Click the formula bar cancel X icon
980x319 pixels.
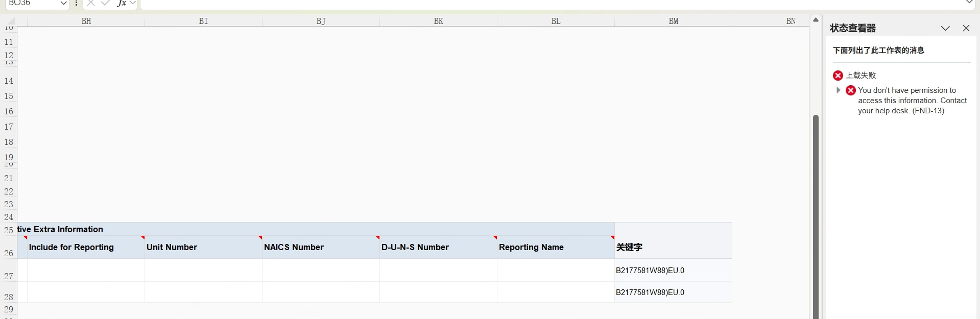click(x=91, y=3)
